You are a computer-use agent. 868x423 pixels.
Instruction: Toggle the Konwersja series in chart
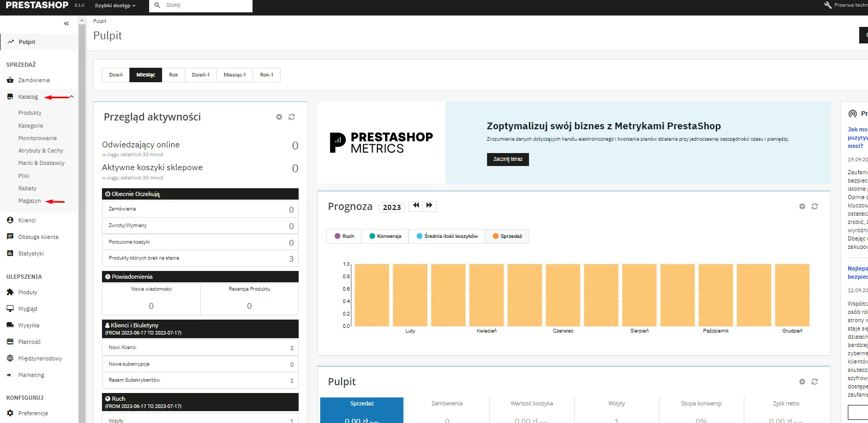coord(385,236)
